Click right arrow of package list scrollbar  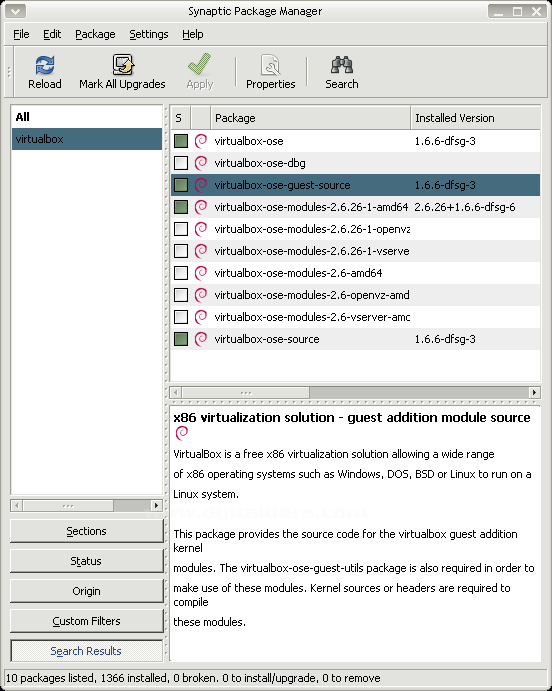[534, 392]
